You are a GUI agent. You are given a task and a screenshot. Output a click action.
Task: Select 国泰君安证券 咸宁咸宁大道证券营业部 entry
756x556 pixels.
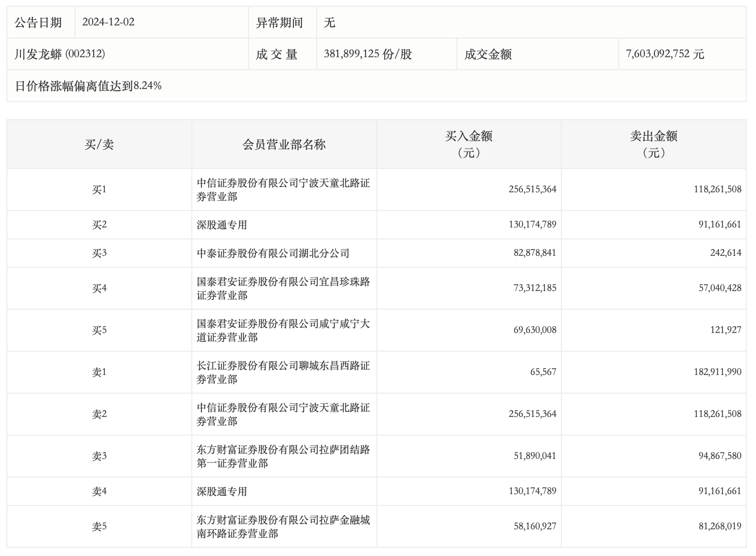coord(283,330)
